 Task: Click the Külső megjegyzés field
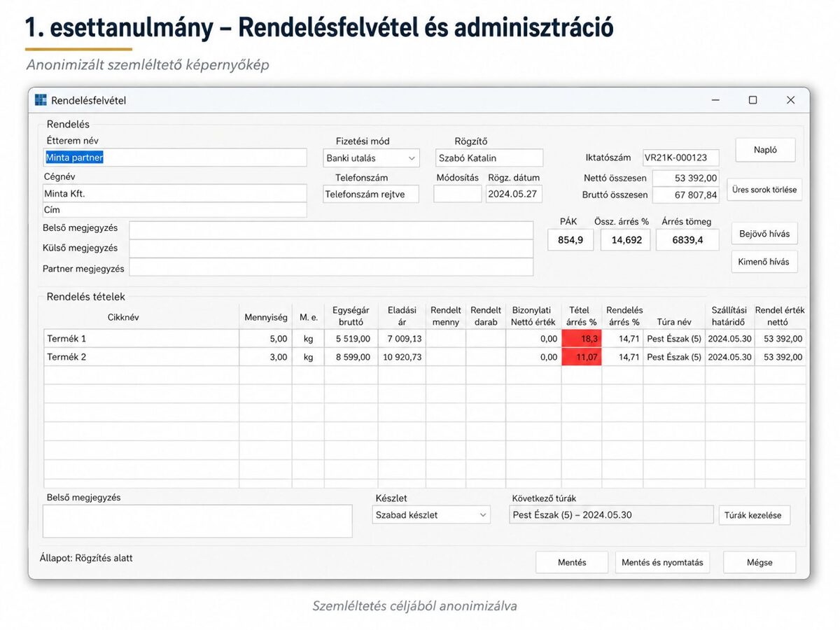point(331,248)
